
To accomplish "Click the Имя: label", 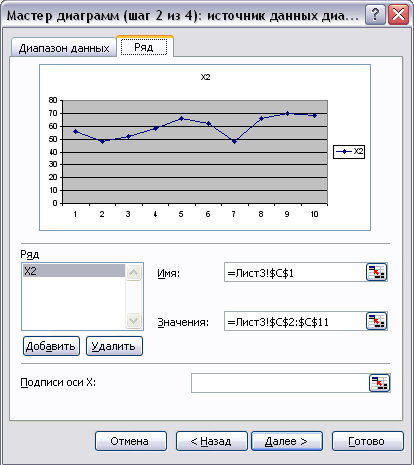I will pos(168,273).
